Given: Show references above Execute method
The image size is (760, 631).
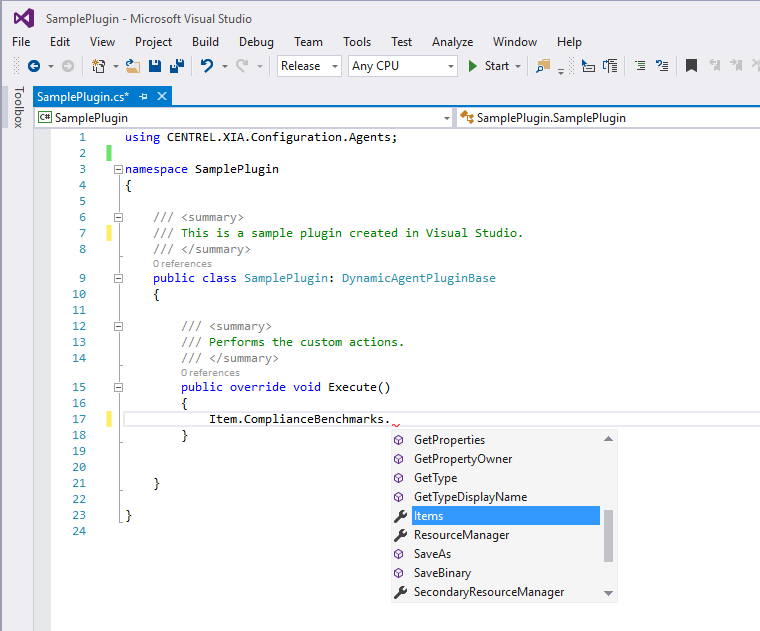Looking at the screenshot, I should pos(210,373).
